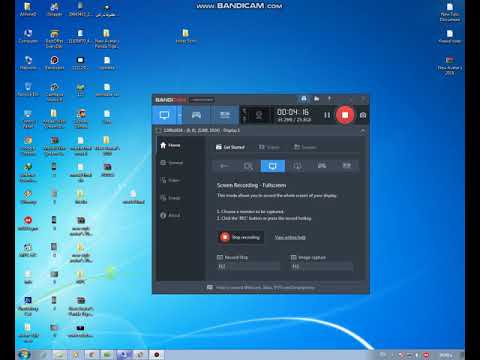Switch to the Get Started tab
Screen dimensions: 480x360
click(230, 147)
